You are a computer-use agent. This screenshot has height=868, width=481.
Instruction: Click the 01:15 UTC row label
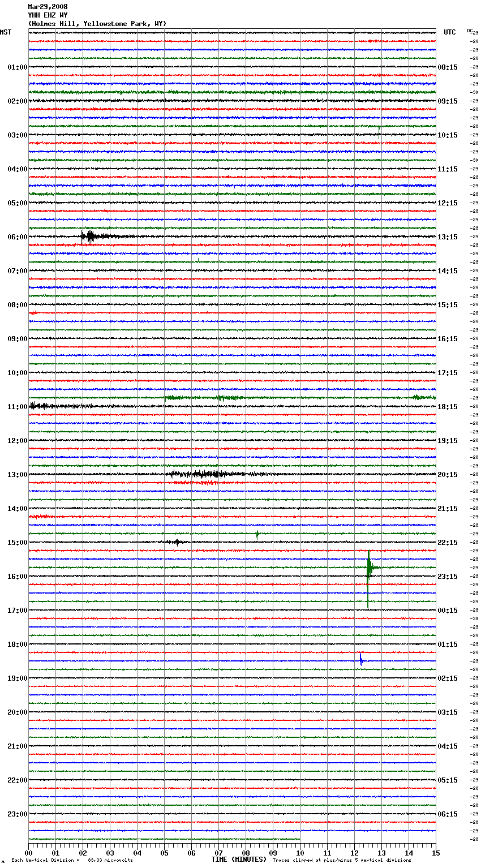tap(448, 644)
